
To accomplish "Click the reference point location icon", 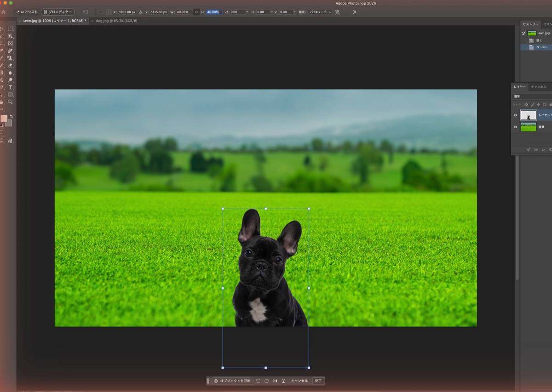I will tap(109, 12).
